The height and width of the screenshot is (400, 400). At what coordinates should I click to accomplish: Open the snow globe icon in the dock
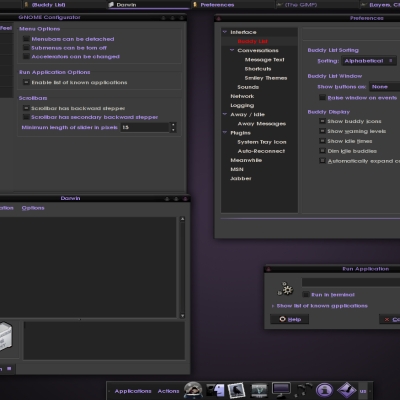point(193,390)
